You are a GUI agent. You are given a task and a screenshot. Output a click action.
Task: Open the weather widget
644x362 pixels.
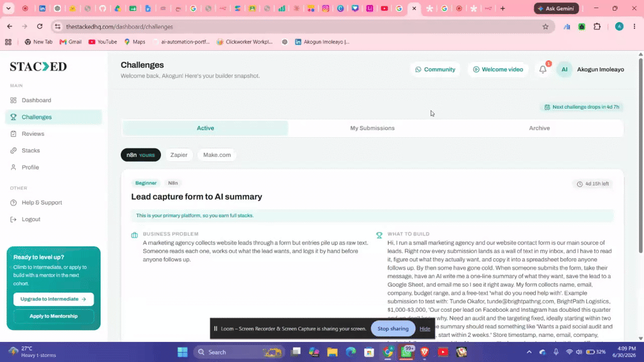point(33,352)
